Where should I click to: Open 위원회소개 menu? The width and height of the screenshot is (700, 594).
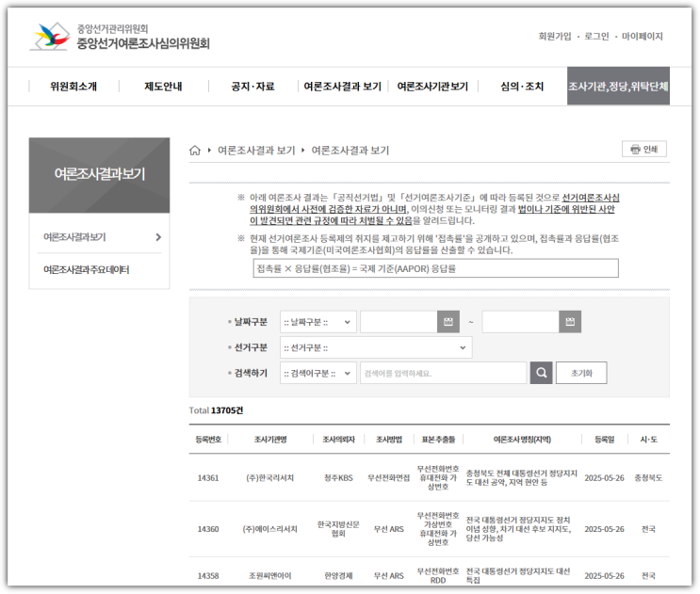click(x=73, y=87)
